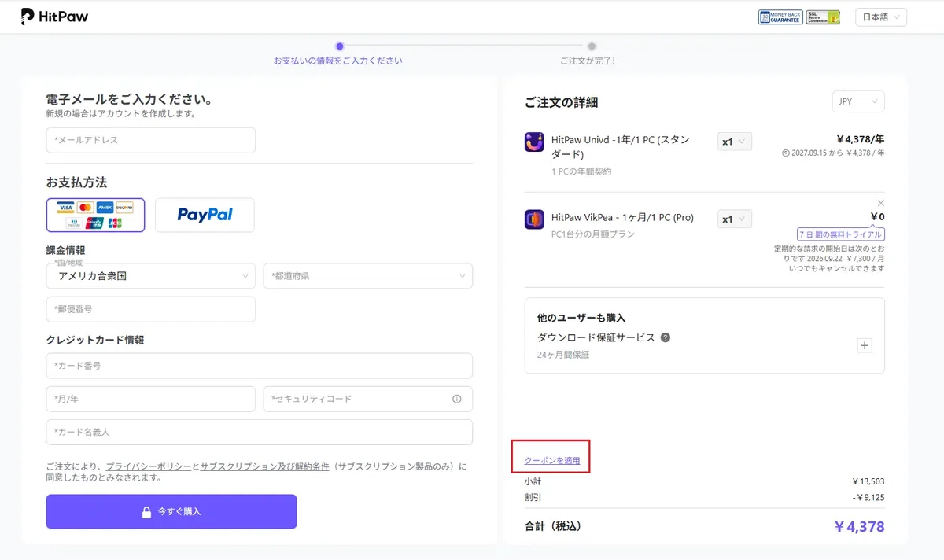Click the カード番号 card number field
The image size is (944, 560).
point(260,366)
